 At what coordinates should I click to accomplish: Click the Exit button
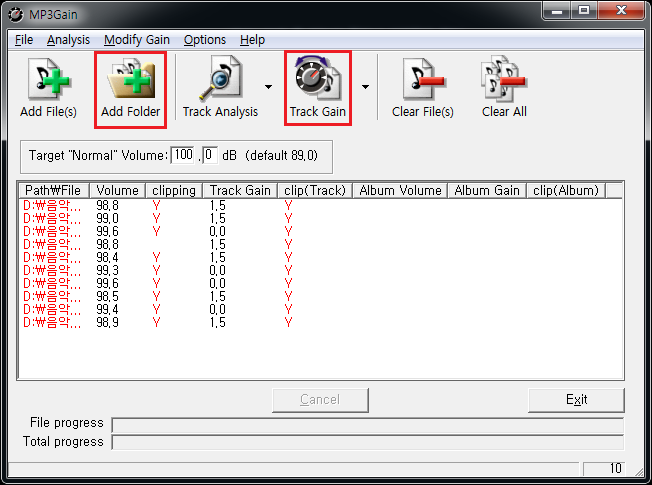576,400
